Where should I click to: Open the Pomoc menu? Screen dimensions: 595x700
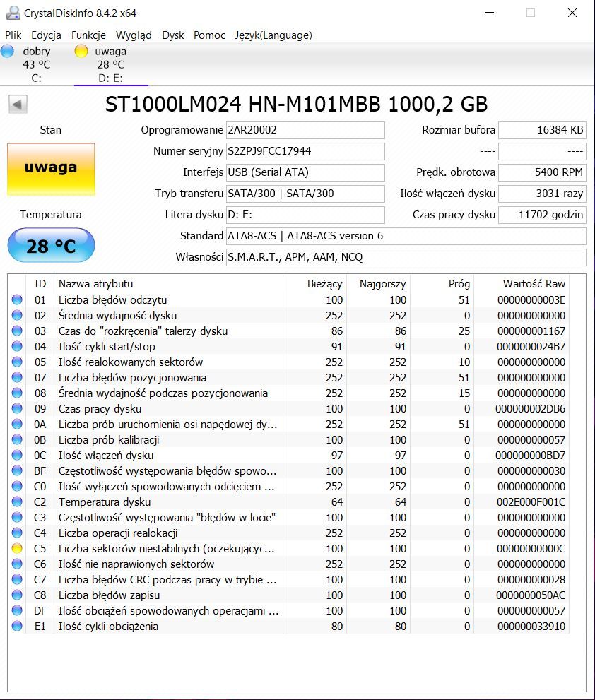[x=209, y=35]
